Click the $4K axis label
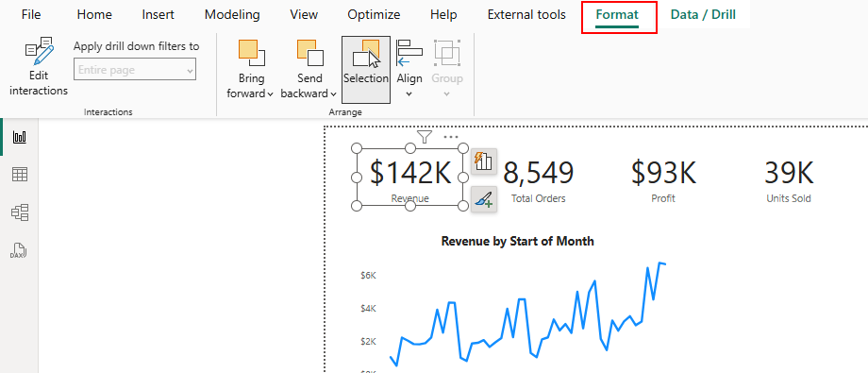This screenshot has height=373, width=868. click(368, 308)
